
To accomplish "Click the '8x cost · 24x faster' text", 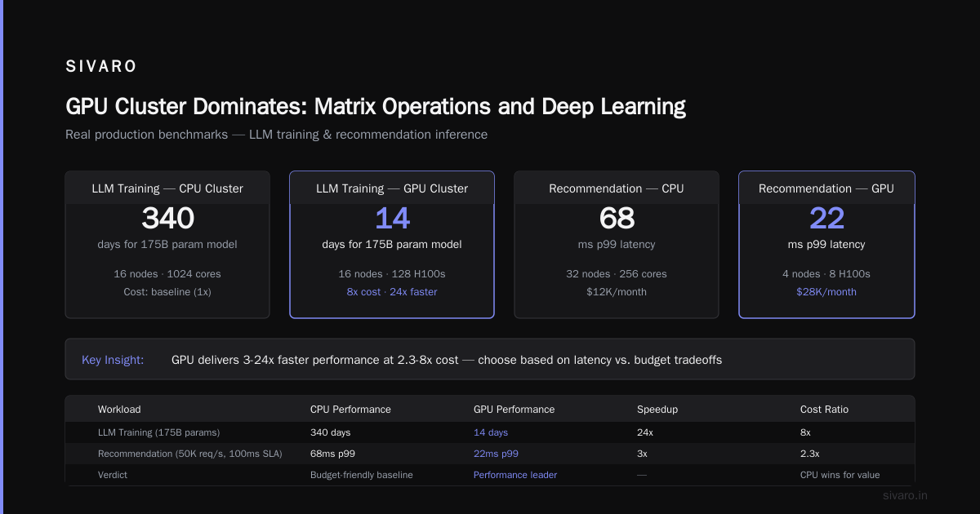I will (x=392, y=292).
